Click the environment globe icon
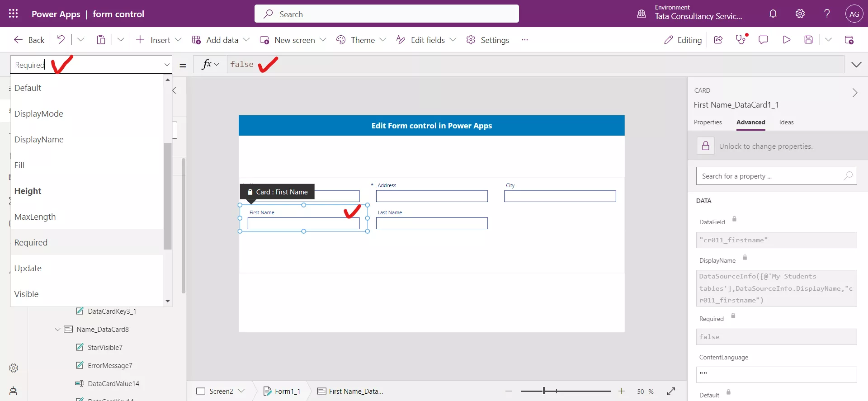The image size is (868, 401). 642,14
